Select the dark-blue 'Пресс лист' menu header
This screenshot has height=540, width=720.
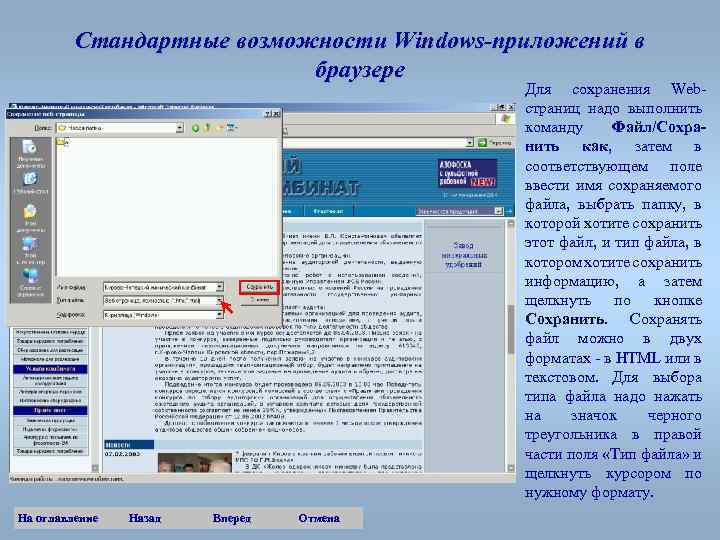(x=50, y=410)
